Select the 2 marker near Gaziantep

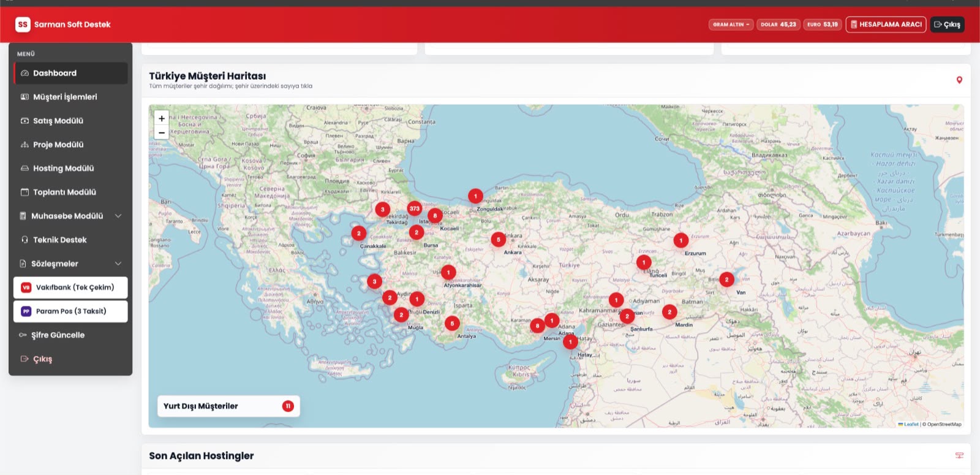(627, 316)
